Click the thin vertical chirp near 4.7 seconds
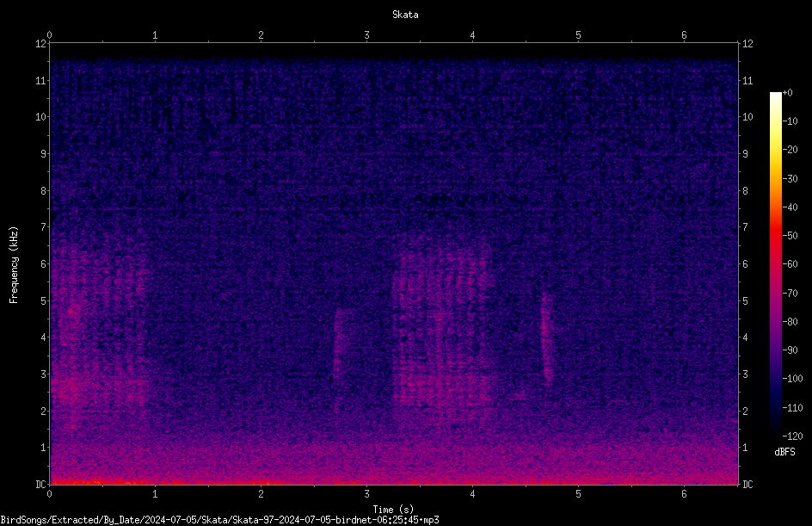812x526 pixels. pos(546,337)
